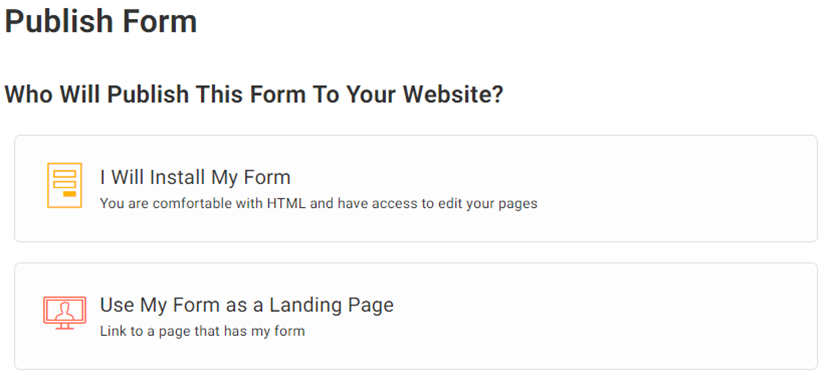Select the I Will Install My Form option

416,189
